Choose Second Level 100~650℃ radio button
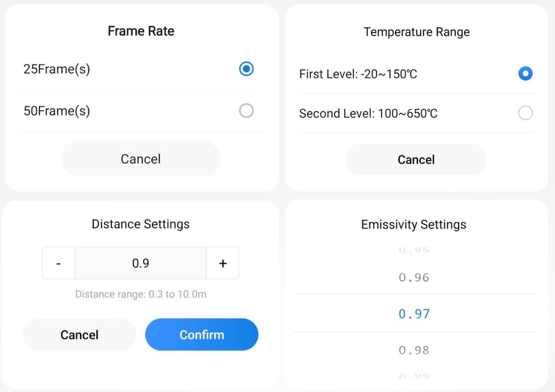This screenshot has width=555, height=392. click(x=525, y=113)
